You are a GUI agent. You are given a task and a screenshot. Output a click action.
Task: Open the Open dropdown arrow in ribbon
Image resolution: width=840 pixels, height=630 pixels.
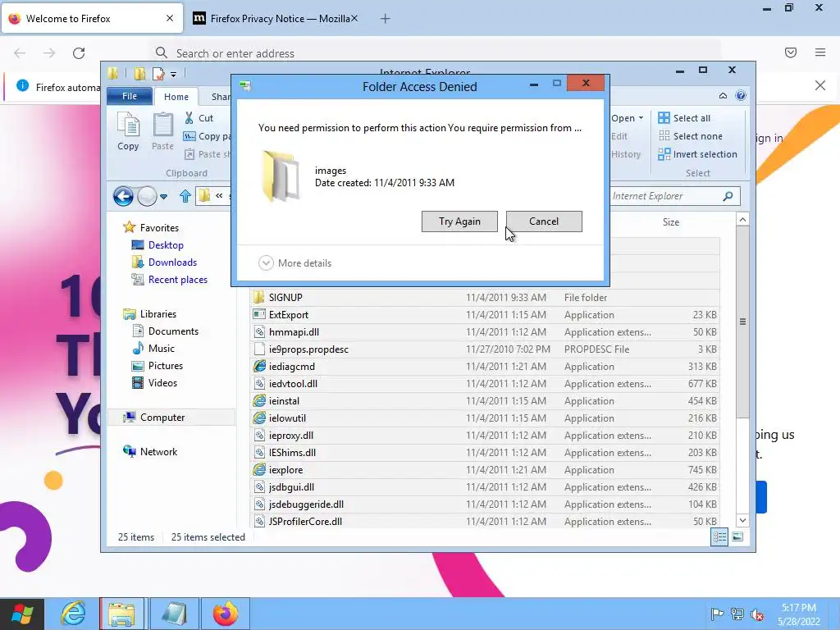[641, 118]
